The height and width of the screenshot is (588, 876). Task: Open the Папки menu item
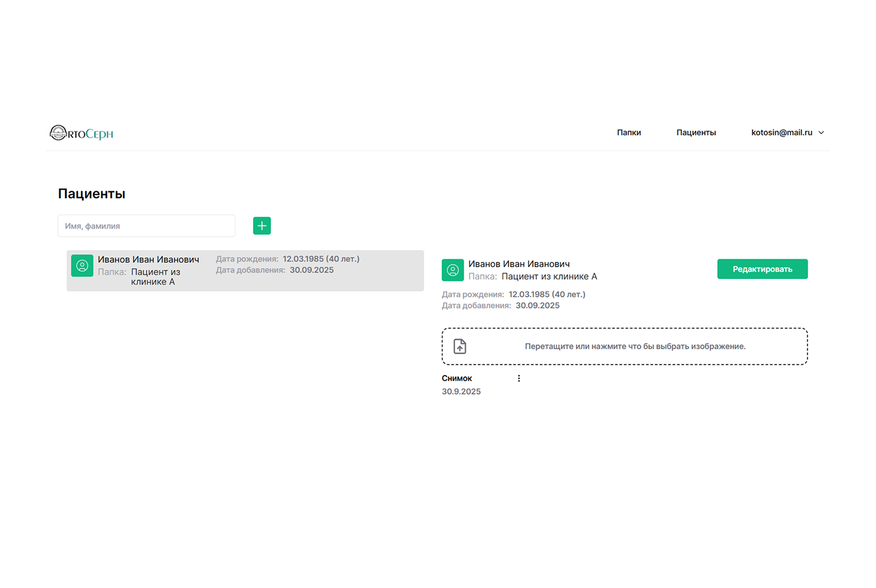[628, 133]
